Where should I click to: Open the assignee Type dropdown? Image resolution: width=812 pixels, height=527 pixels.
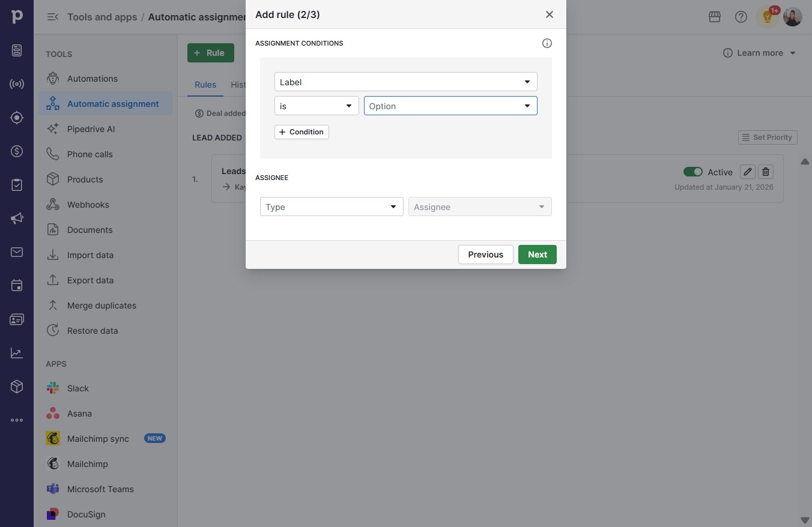tap(332, 206)
